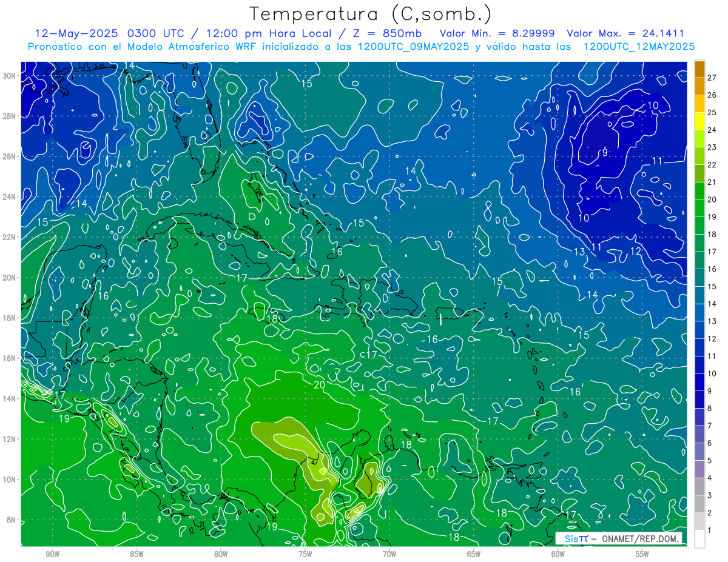
Task: Click the 80W longitude axis label
Action: [221, 554]
